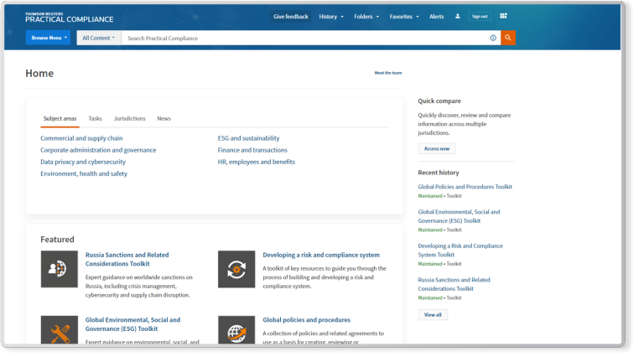Open the All Content filter dropdown
This screenshot has width=644, height=362.
[99, 38]
